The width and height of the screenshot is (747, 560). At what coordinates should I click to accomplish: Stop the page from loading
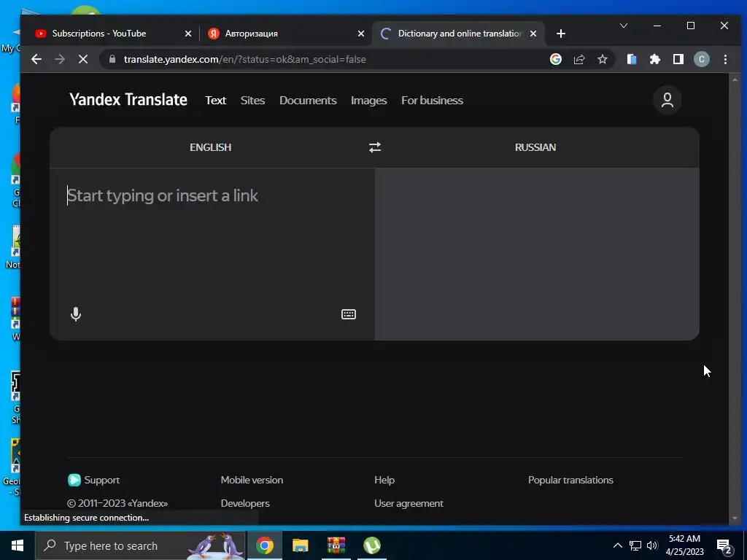point(83,59)
